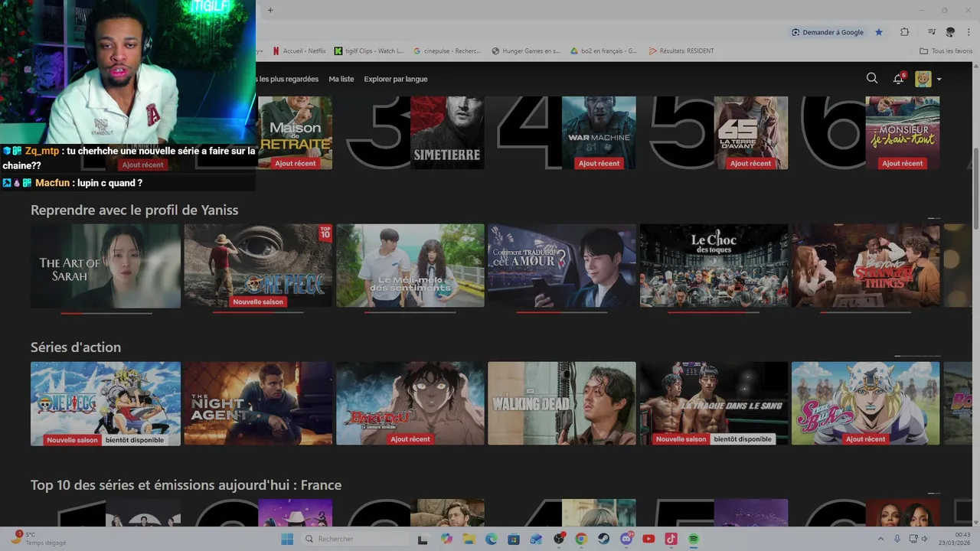Click the microphone icon in system tray
Image resolution: width=980 pixels, height=551 pixels.
point(897,539)
